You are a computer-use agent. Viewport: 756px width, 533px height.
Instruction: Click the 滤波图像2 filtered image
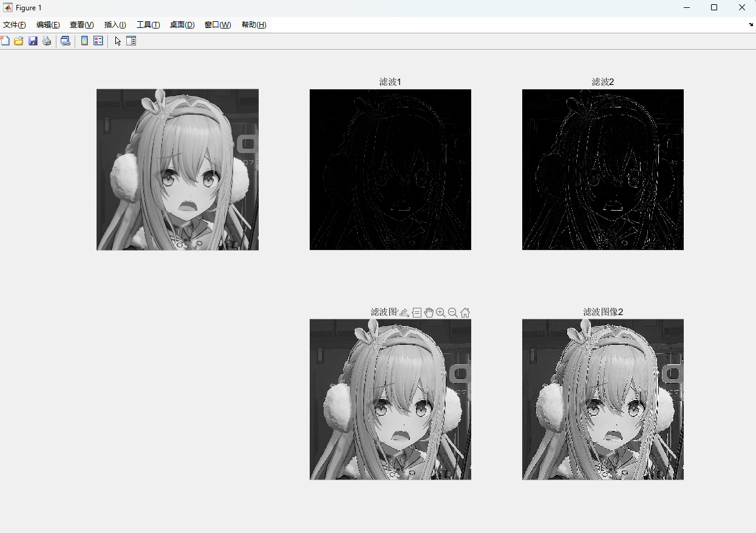(x=602, y=399)
